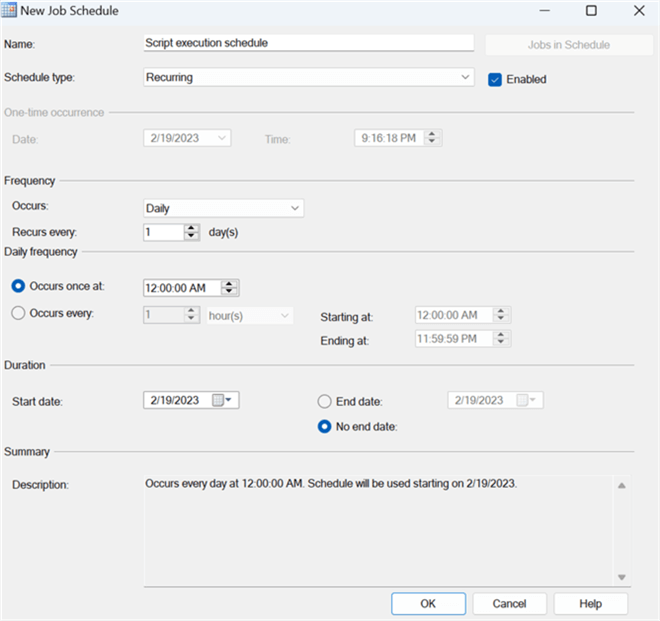Decrease the 'Occurs once at' time
The height and width of the screenshot is (621, 660).
coord(230,292)
